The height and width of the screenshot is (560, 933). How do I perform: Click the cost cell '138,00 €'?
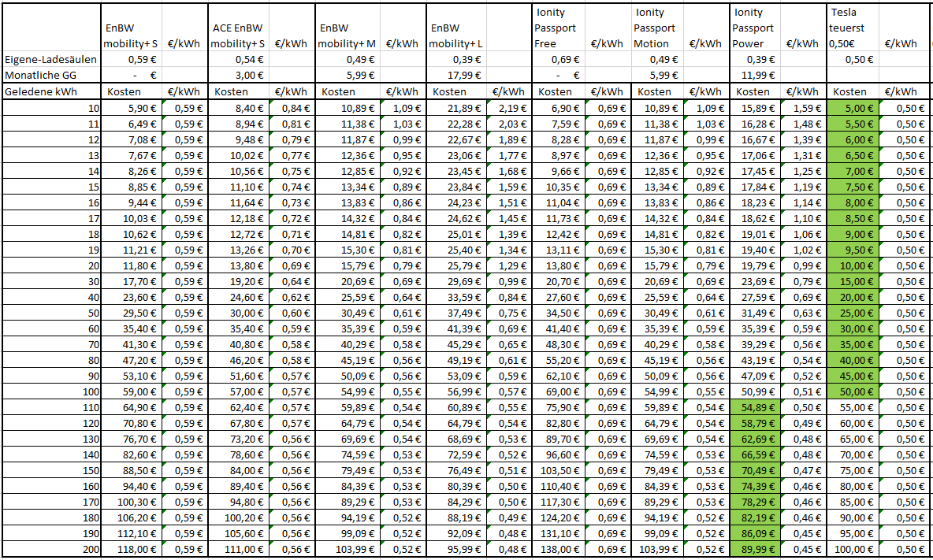pos(559,549)
